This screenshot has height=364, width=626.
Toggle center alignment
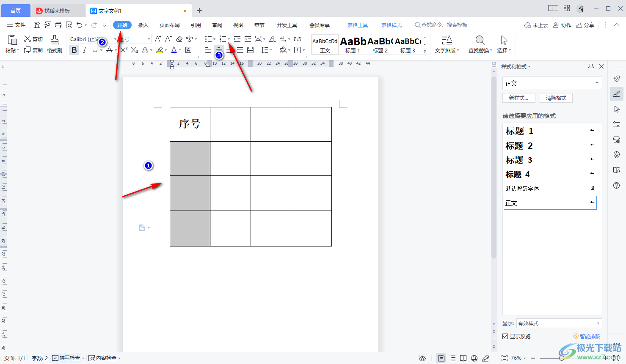(219, 50)
